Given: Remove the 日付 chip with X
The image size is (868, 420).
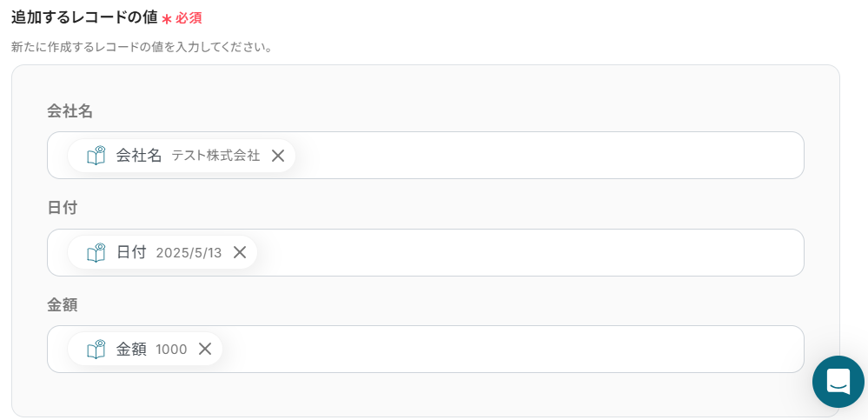Looking at the screenshot, I should pos(240,252).
